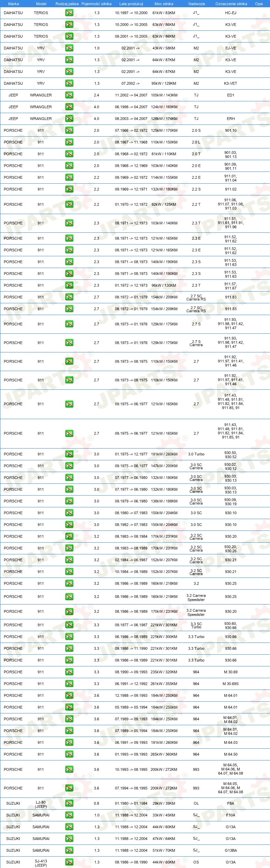Select the SJ-413 (JEEP) model cell
270x868 pixels.
[41, 863]
